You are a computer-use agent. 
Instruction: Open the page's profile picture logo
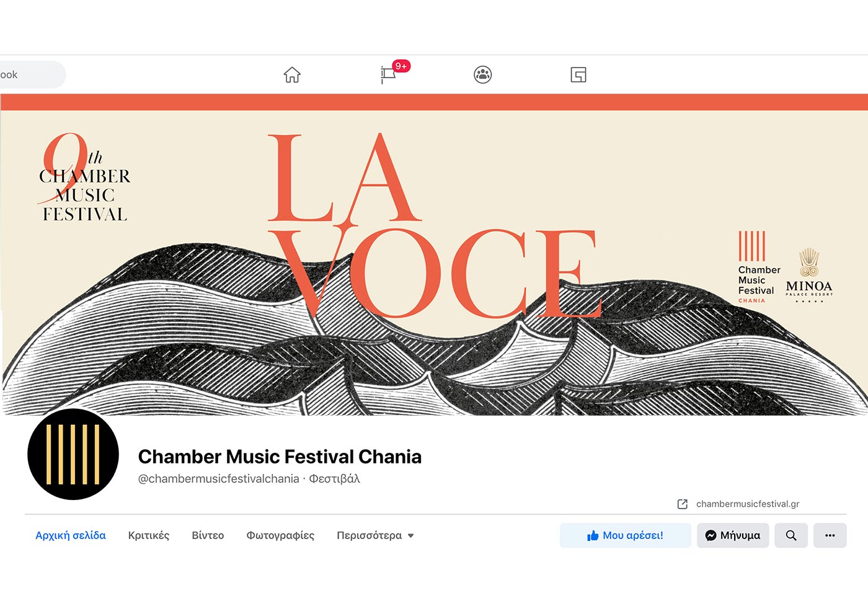click(73, 454)
